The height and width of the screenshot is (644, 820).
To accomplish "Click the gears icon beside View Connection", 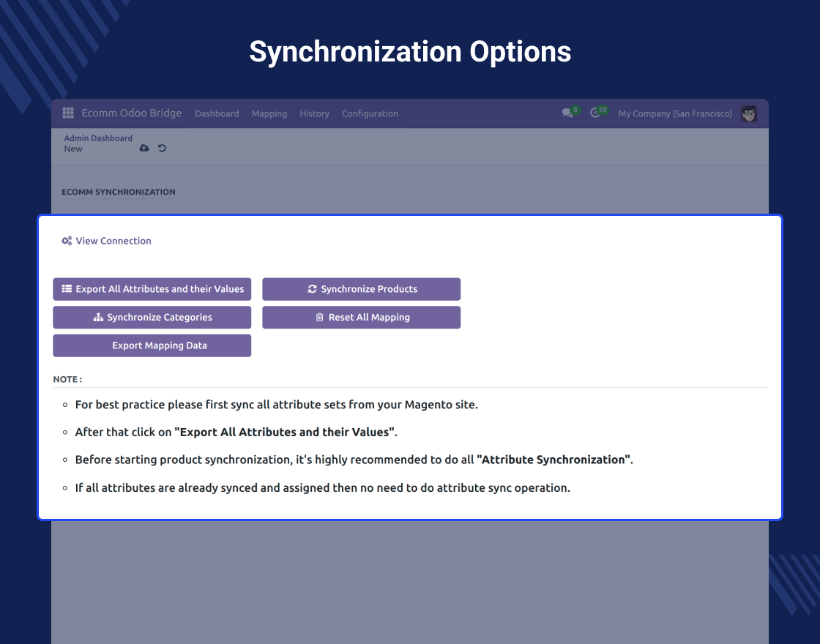I will pos(67,241).
